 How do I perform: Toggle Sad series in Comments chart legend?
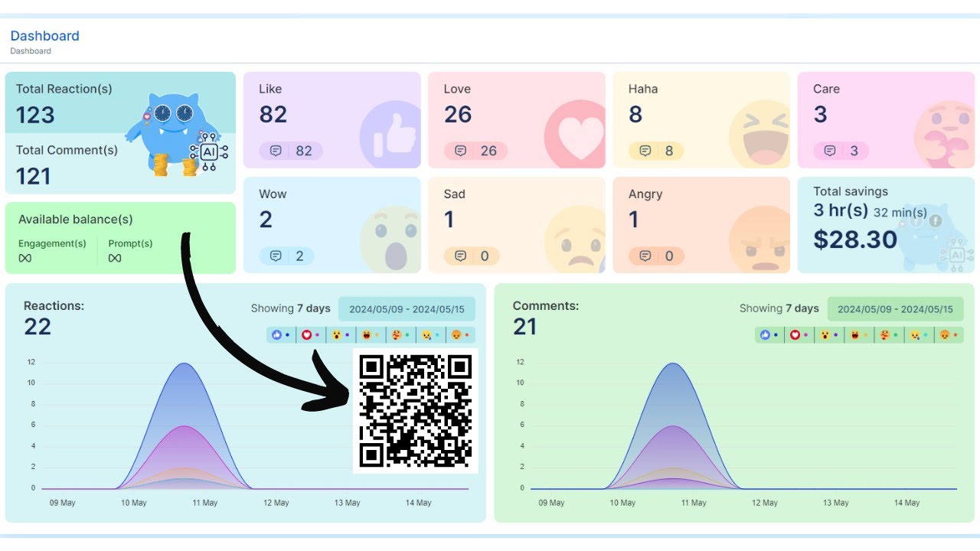pos(919,335)
